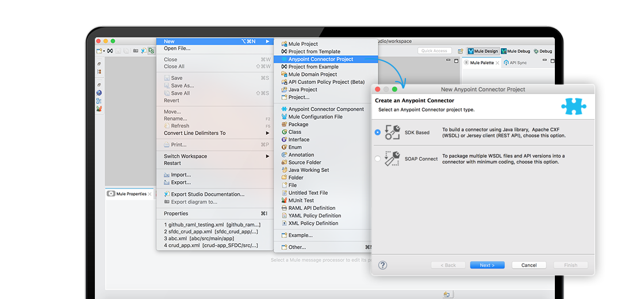Image resolution: width=644 pixels, height=299 pixels.
Task: Choose Anypoint Connector Project menu entry
Action: point(325,59)
